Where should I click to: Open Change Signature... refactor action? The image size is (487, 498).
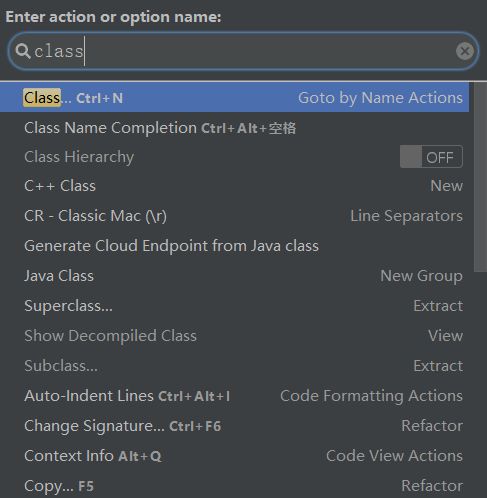pyautogui.click(x=234, y=426)
